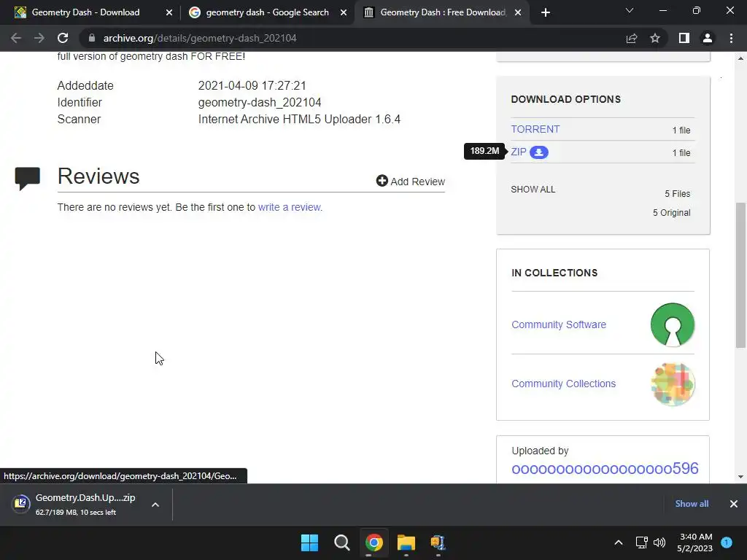Viewport: 747px width, 560px height.
Task: Open the Community Collections thumbnail
Action: point(673,384)
